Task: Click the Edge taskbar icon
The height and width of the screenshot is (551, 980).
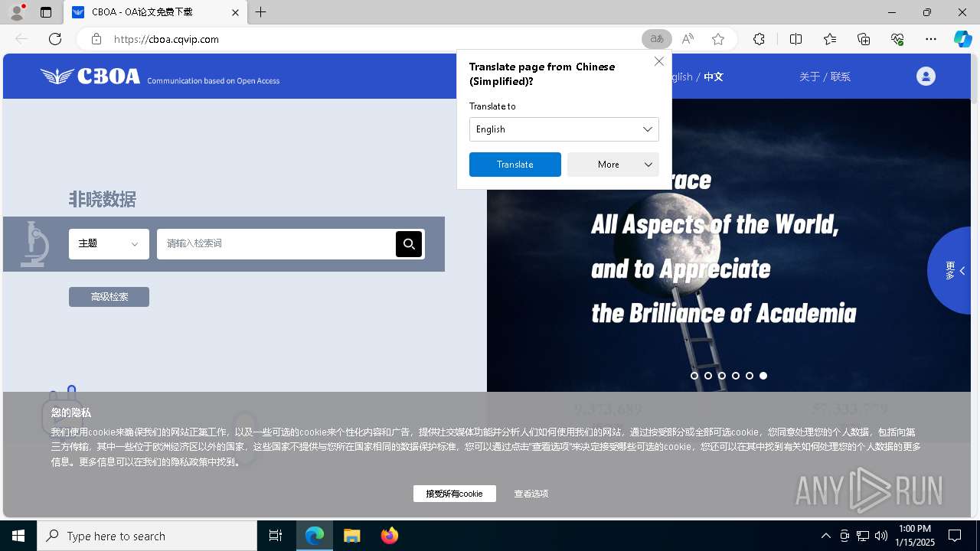Action: click(x=315, y=536)
